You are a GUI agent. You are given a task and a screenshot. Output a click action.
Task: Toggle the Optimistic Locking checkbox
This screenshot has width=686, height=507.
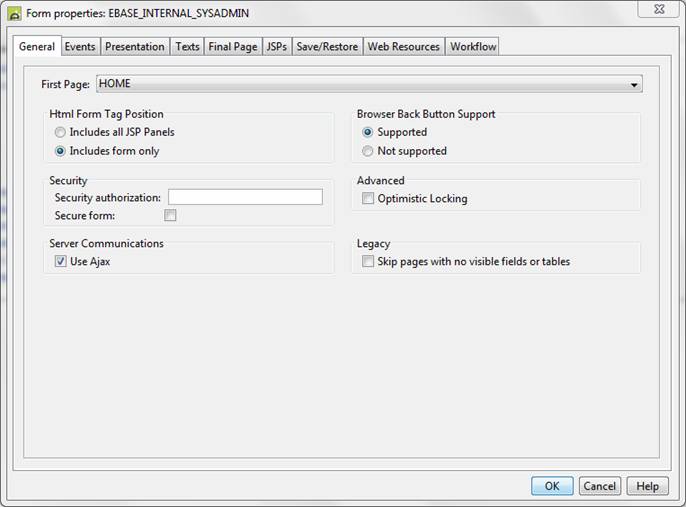tap(369, 199)
